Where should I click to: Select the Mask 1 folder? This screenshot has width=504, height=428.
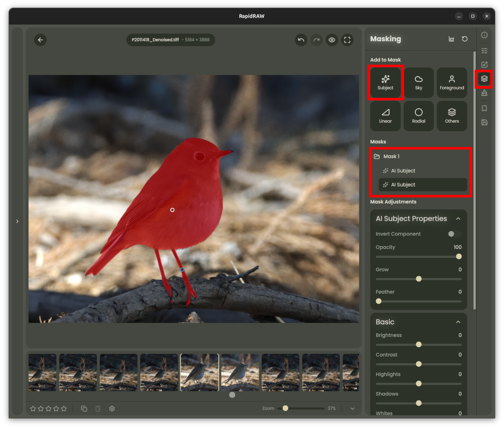419,156
